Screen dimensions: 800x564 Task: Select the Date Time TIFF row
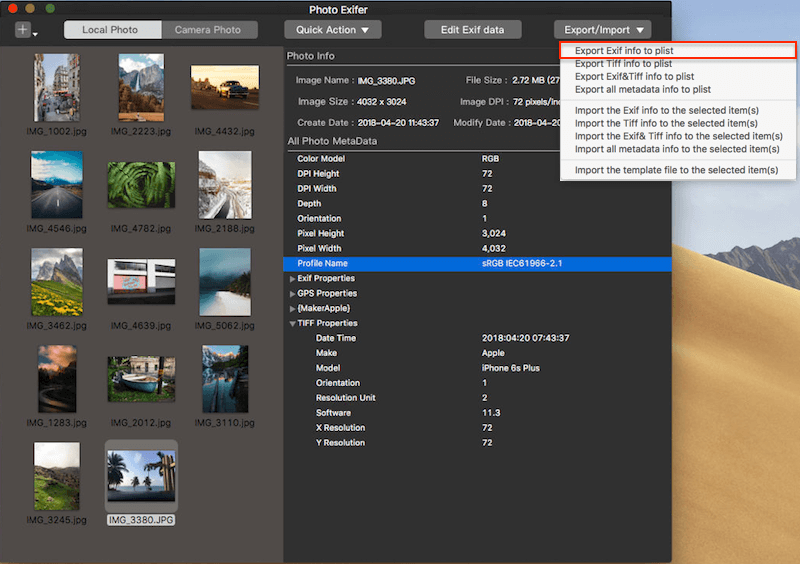click(478, 338)
